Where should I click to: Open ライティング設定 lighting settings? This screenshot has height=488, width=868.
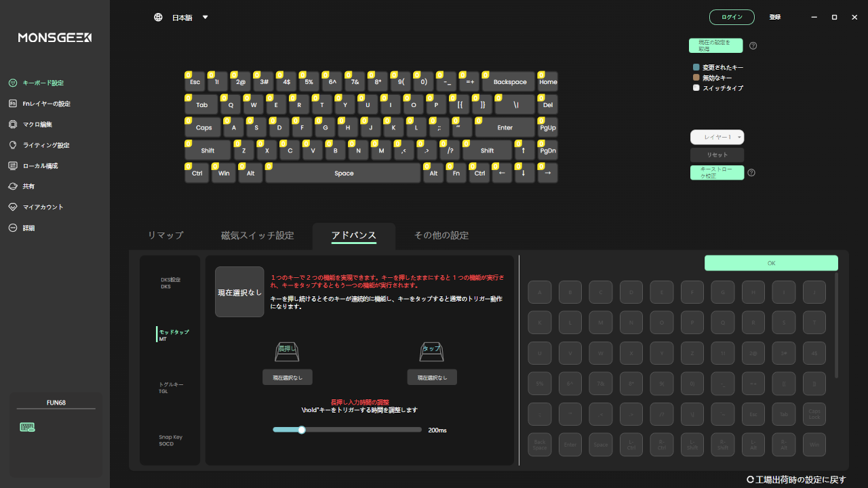45,145
